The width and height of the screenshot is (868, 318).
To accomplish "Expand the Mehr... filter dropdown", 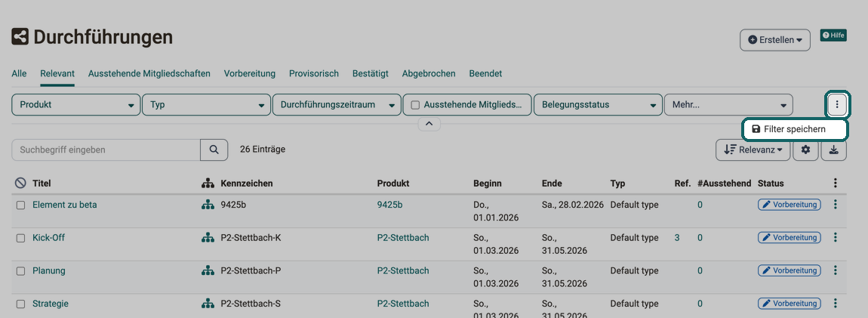I will [x=728, y=105].
